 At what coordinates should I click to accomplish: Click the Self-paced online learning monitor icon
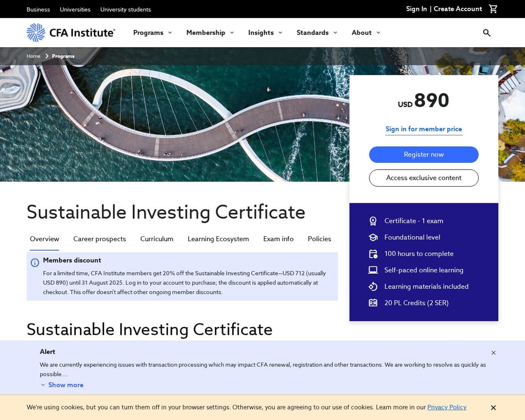pos(373,270)
